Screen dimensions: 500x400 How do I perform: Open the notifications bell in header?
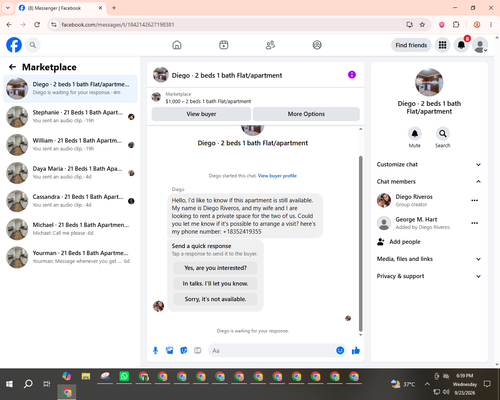[461, 45]
